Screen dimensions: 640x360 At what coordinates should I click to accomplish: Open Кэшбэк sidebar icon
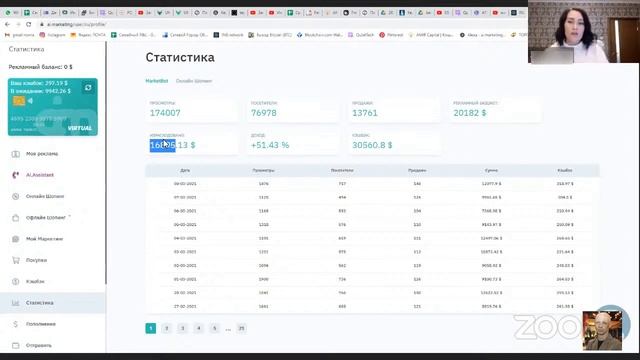16,281
